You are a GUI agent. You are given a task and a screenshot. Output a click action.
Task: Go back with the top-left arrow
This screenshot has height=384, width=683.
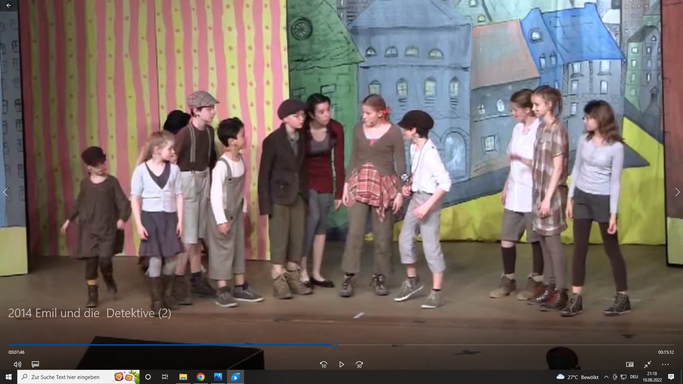click(8, 5)
